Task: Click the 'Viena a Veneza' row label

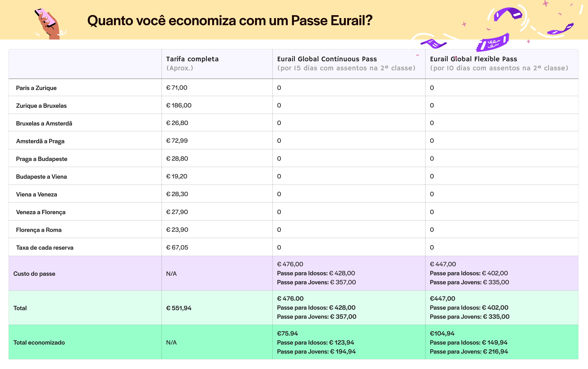Action: [37, 194]
